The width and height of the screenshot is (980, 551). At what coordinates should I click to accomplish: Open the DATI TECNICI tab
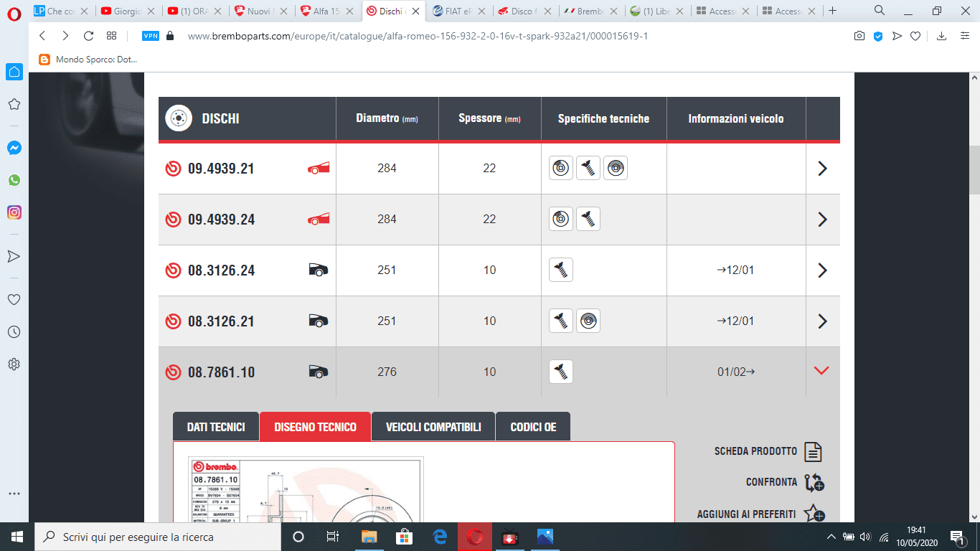click(x=216, y=427)
